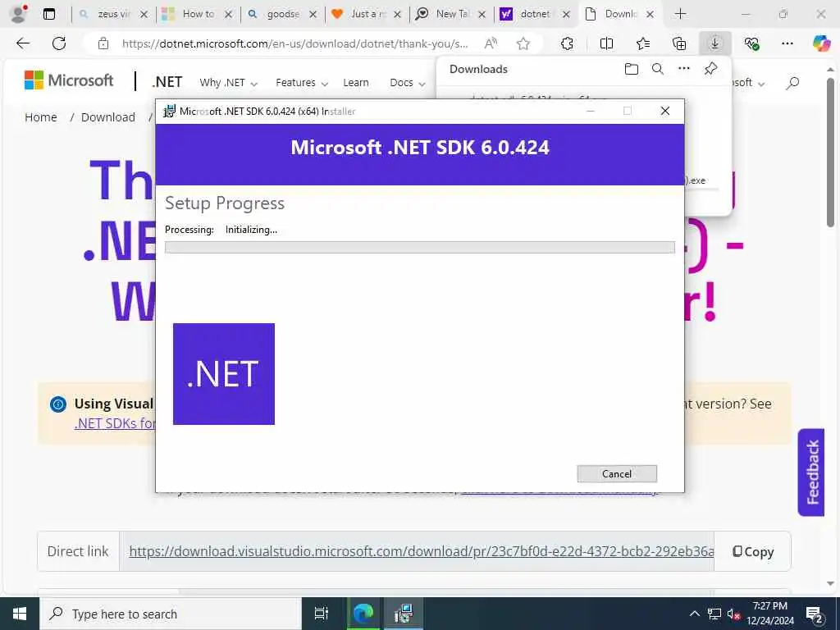Pin the Downloads panel
Viewport: 840px width, 630px height.
click(710, 69)
